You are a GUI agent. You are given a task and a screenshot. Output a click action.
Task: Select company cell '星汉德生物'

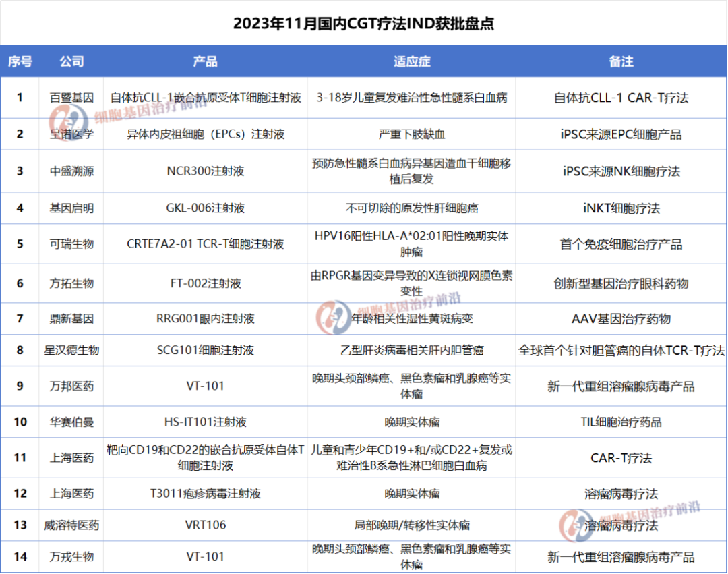pyautogui.click(x=71, y=350)
